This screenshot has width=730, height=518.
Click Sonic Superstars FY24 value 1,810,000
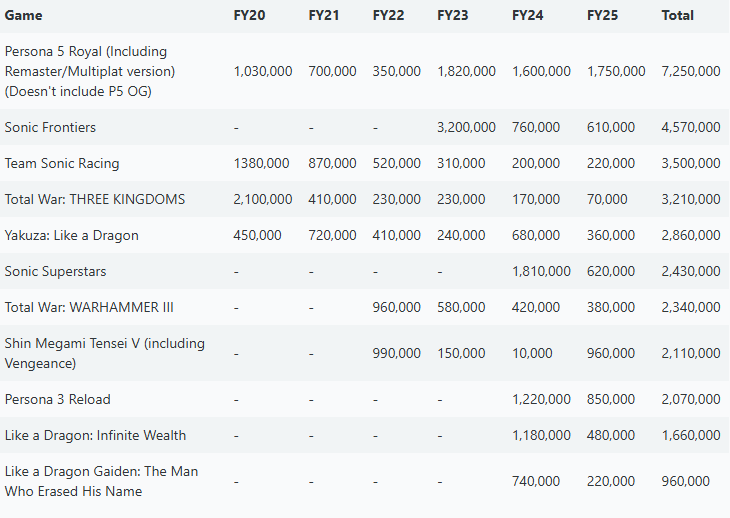pyautogui.click(x=541, y=271)
